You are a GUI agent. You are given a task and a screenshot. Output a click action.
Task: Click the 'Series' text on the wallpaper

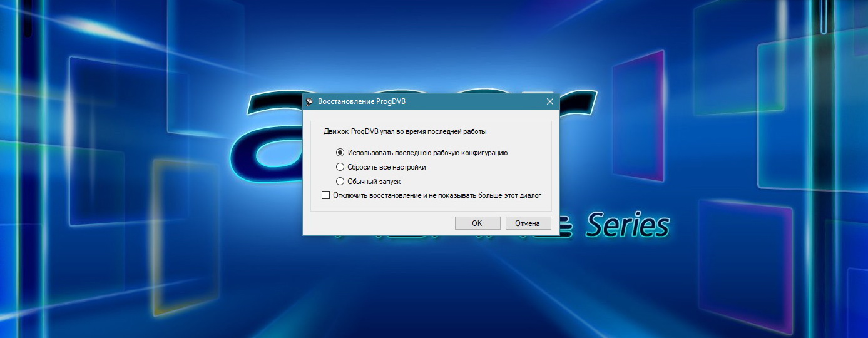[x=627, y=225]
